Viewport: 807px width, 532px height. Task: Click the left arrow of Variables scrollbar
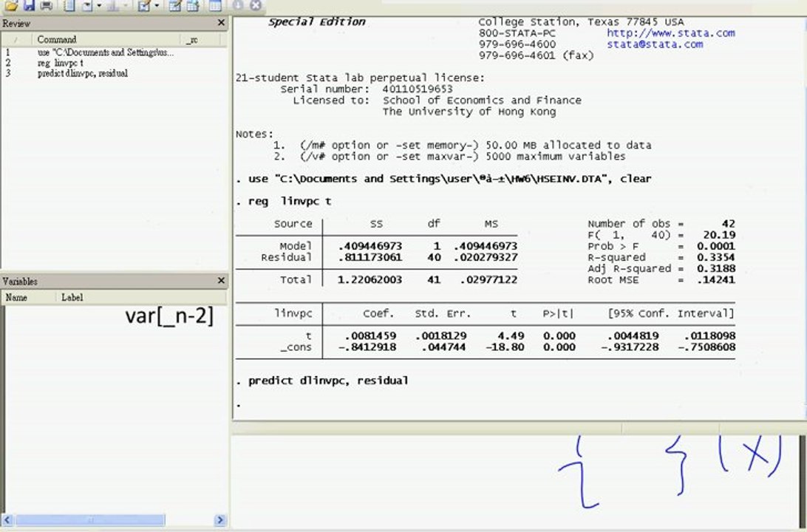[x=7, y=519]
